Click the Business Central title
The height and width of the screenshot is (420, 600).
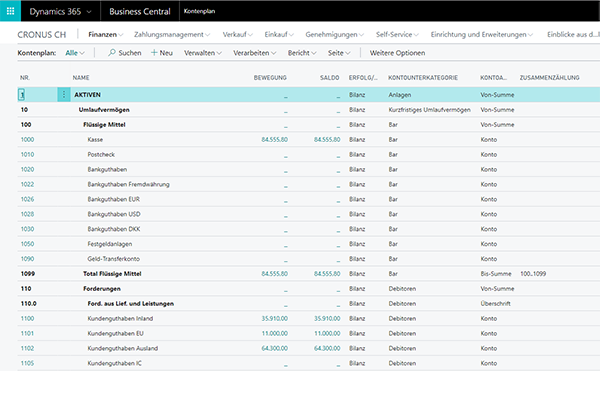click(140, 11)
